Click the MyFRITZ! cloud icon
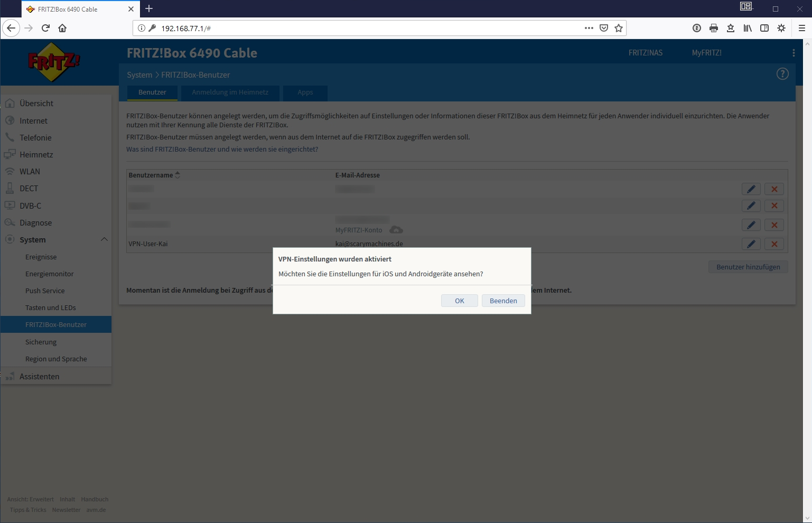The height and width of the screenshot is (523, 812). pyautogui.click(x=396, y=230)
